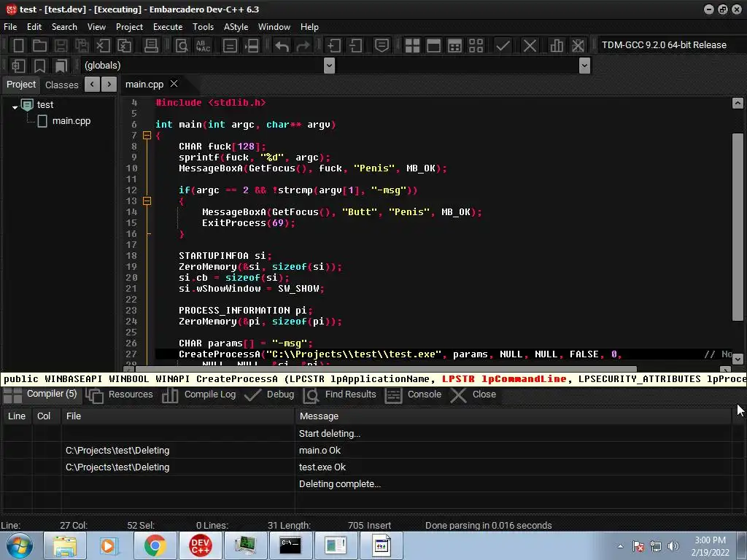Click the Profile bar chart icon

[557, 46]
